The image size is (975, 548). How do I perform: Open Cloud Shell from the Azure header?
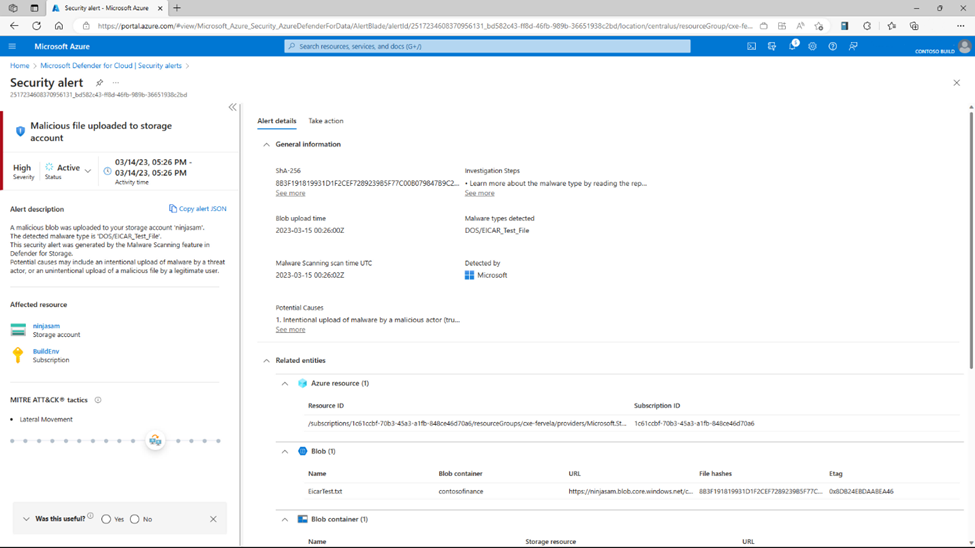coord(751,46)
